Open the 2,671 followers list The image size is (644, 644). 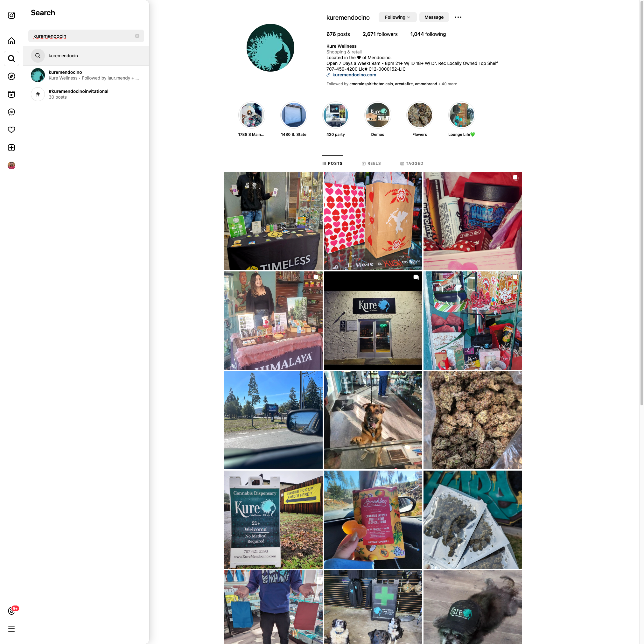pos(380,34)
